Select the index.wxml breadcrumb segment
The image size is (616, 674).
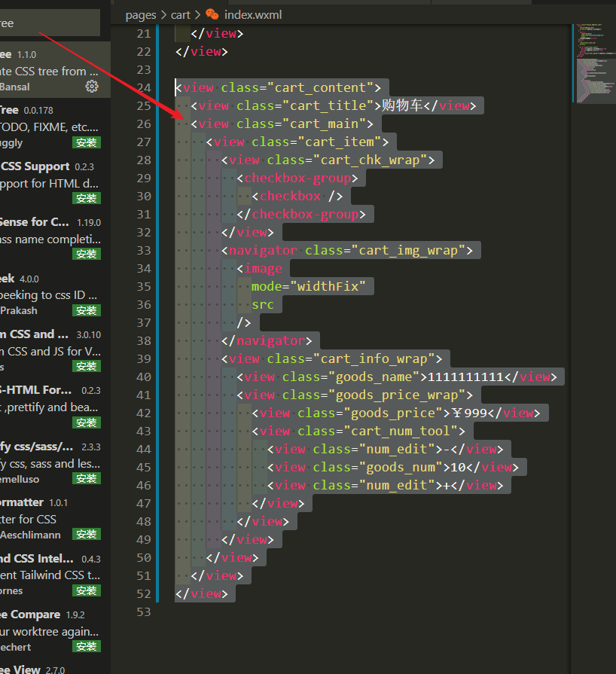(x=253, y=14)
